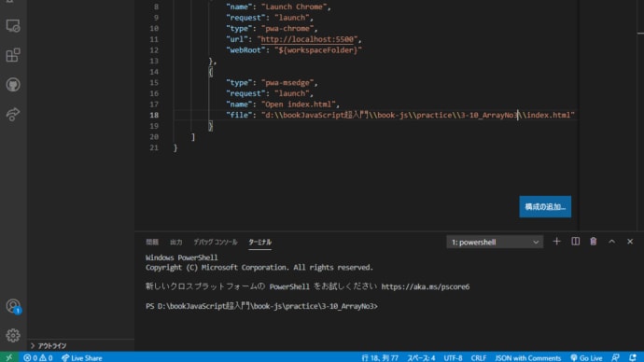Click the "Launch Chrome" name value
The height and width of the screenshot is (362, 644).
294,7
